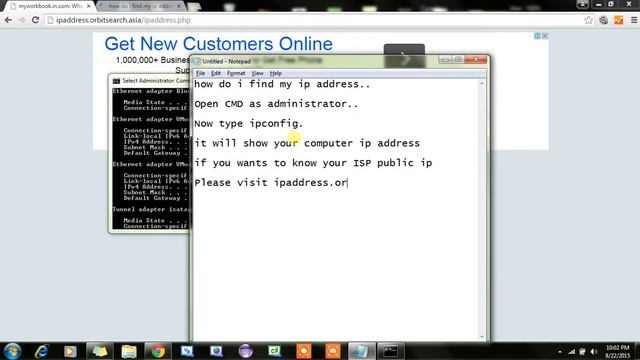Click the Command Prompt title bar icon
The image size is (640, 360).
click(x=116, y=81)
